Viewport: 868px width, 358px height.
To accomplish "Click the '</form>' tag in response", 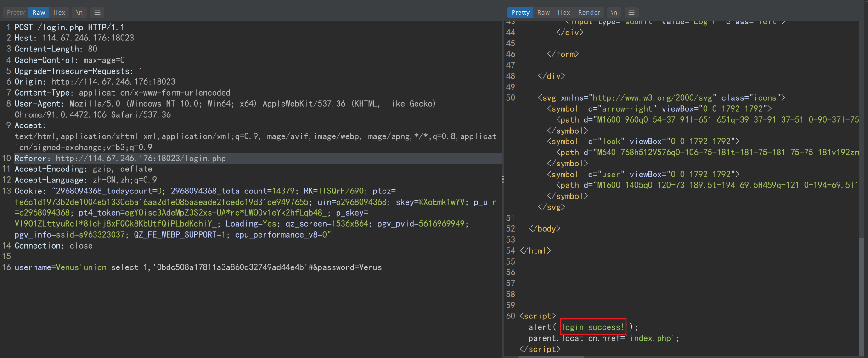I will (563, 54).
